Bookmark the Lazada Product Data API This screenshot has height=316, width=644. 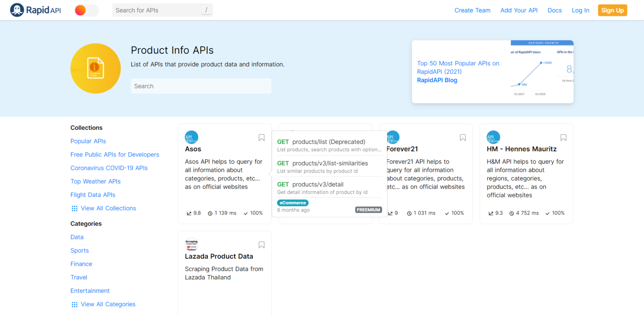[x=261, y=244]
